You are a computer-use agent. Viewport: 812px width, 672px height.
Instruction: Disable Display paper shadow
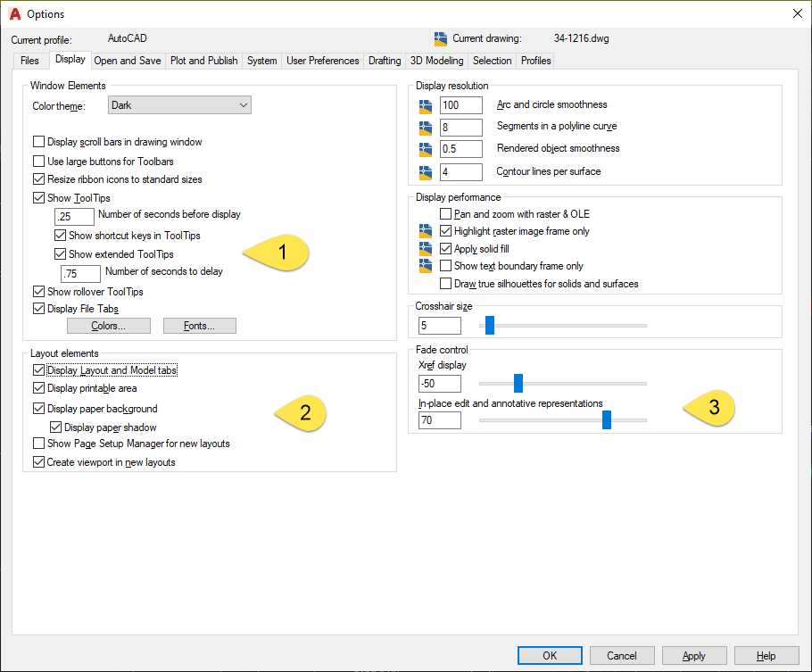coord(56,427)
